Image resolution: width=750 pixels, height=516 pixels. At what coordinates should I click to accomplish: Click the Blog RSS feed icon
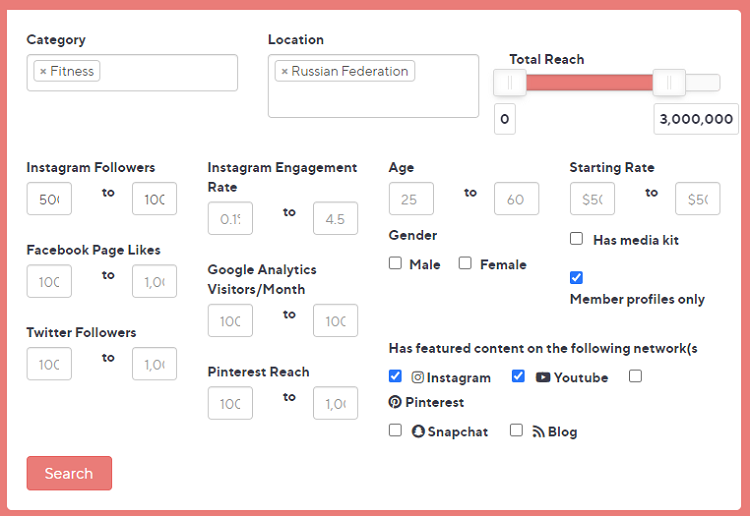(x=538, y=432)
